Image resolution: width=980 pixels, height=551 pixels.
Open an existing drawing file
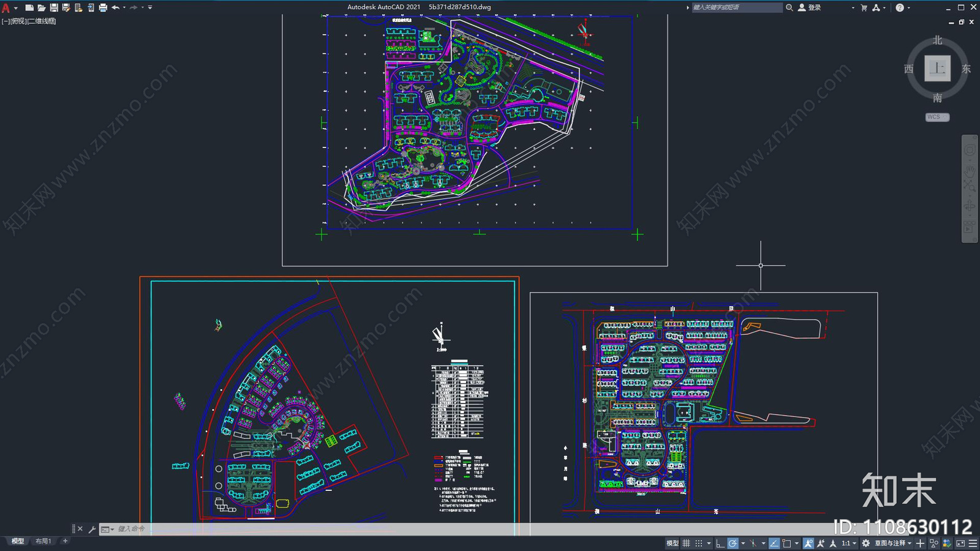(x=42, y=7)
